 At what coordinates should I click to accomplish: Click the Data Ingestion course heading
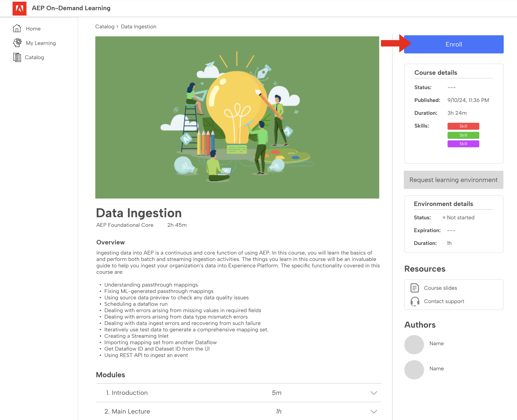click(139, 213)
